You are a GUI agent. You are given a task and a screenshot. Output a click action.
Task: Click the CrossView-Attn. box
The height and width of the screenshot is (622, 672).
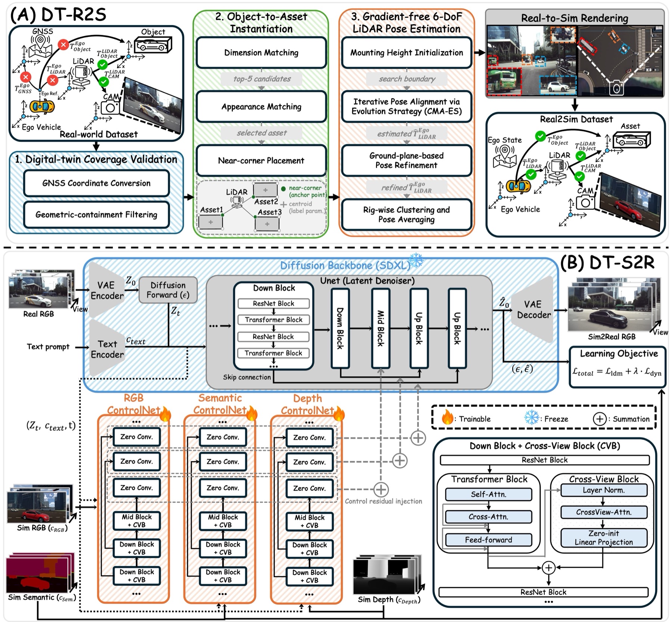click(x=604, y=512)
